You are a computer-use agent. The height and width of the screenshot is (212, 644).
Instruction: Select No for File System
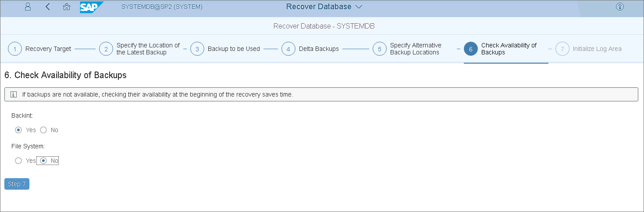pos(43,161)
